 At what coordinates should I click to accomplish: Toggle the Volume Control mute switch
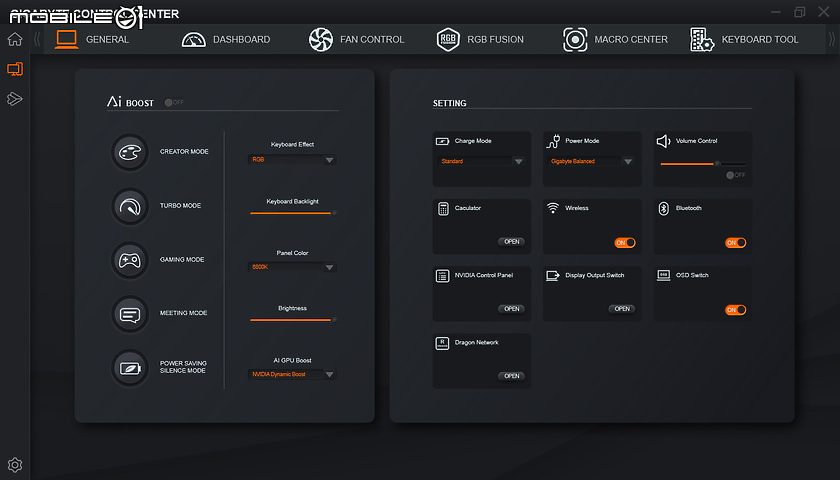click(736, 175)
